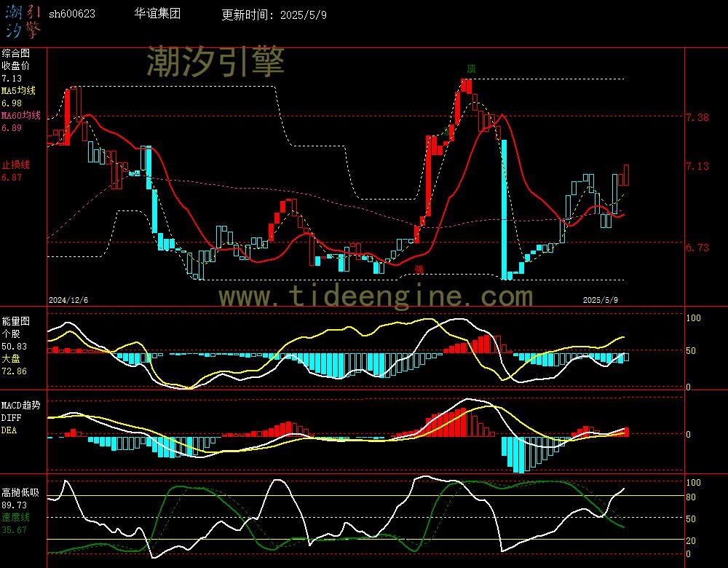Image resolution: width=728 pixels, height=568 pixels.
Task: Click the 80 axis label in 高抛低吸
Action: 691,497
